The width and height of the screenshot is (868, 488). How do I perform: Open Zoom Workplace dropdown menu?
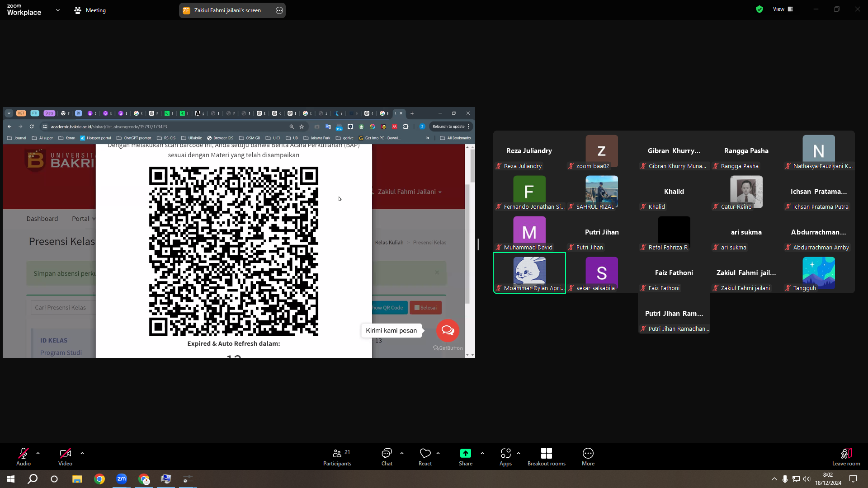click(x=58, y=10)
